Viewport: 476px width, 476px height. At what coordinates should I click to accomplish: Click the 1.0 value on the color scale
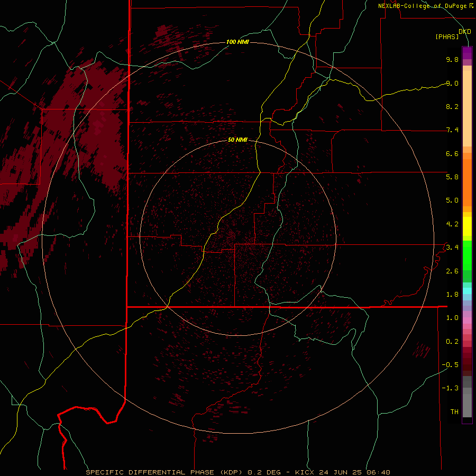452,318
